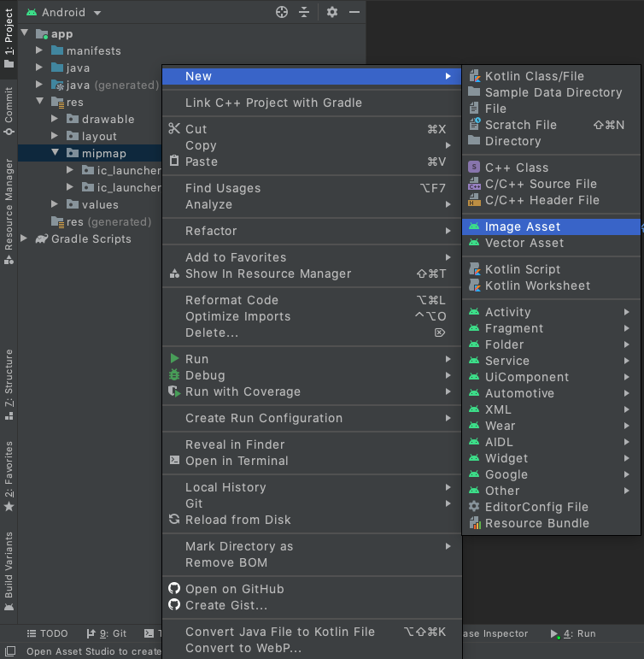The width and height of the screenshot is (644, 659).
Task: Collapse the mipmap folder
Action: click(x=55, y=152)
